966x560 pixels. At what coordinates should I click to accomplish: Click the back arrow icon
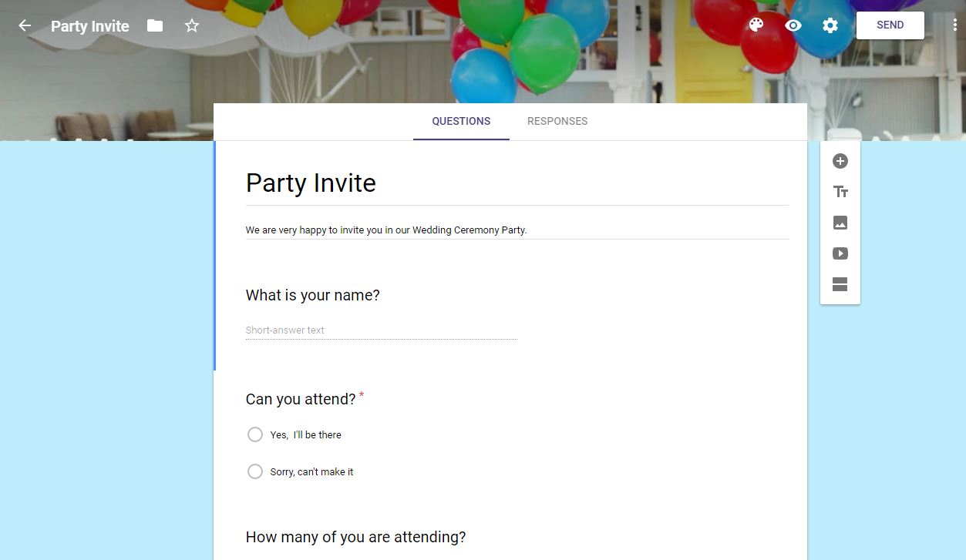click(25, 25)
